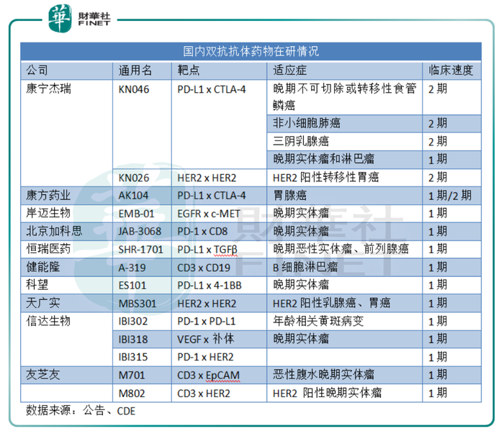Select company cell 信达生物

point(48,321)
